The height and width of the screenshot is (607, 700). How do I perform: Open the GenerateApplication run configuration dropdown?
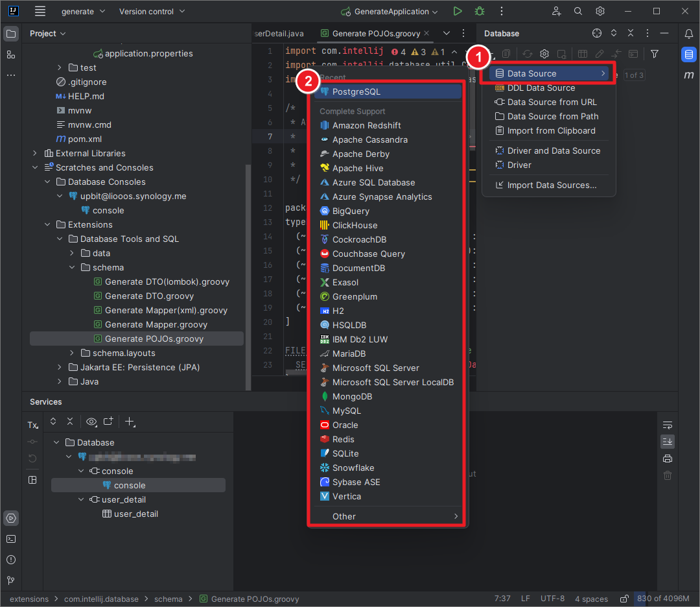pos(389,11)
